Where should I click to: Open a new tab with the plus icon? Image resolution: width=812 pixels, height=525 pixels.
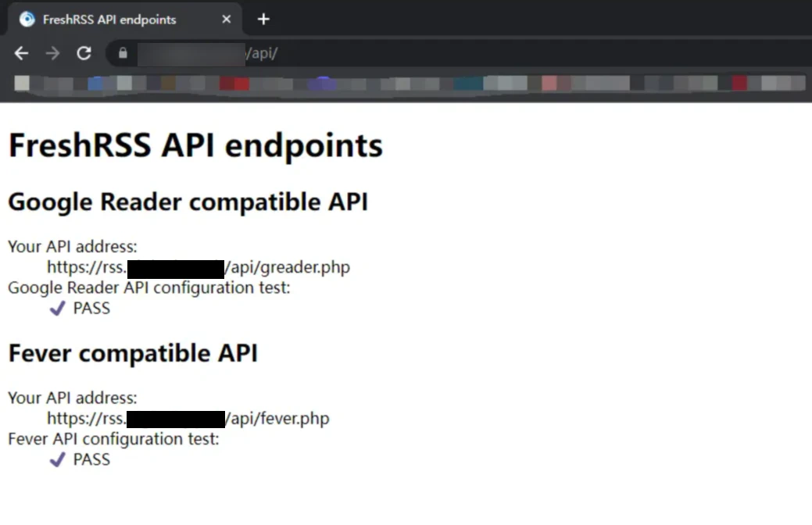263,19
